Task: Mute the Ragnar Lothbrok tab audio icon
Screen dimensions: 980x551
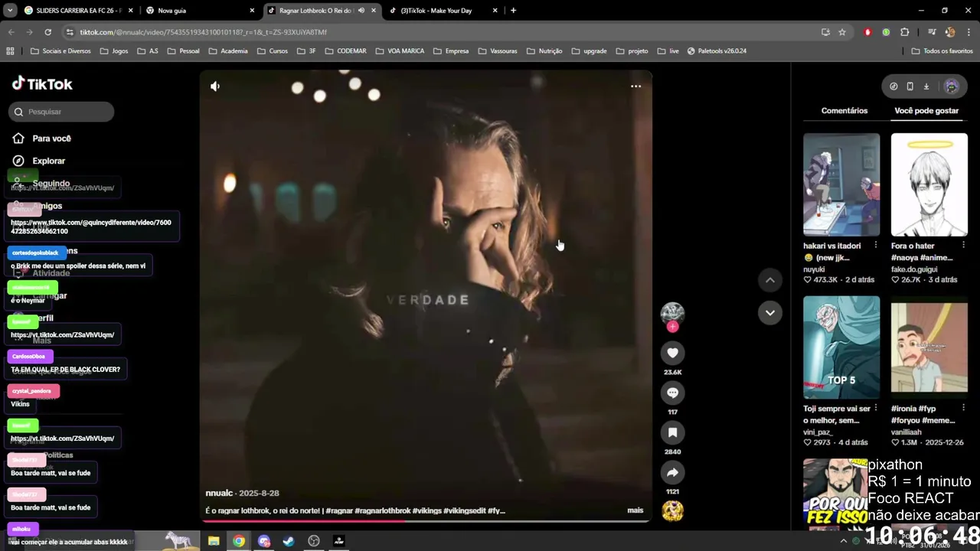Action: (x=361, y=11)
